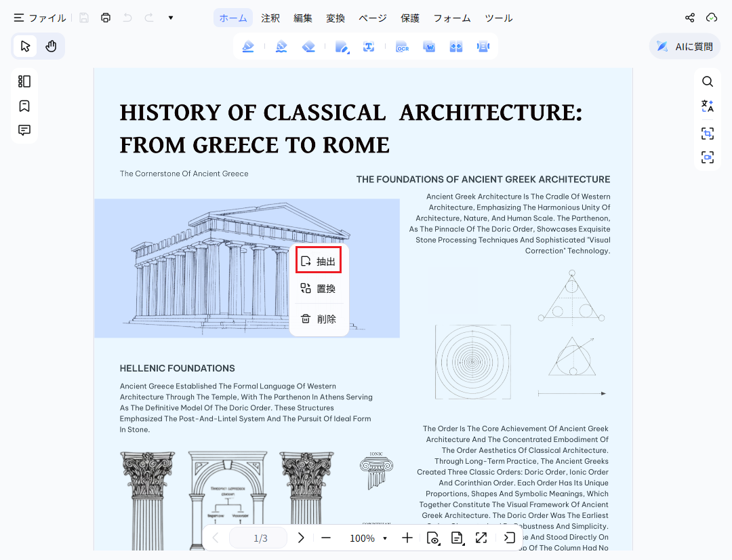Open the page layout options
The width and height of the screenshot is (732, 560).
point(457,538)
